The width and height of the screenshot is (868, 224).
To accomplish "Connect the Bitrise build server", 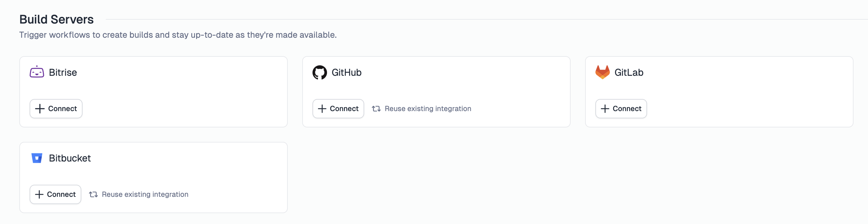I will [x=56, y=109].
